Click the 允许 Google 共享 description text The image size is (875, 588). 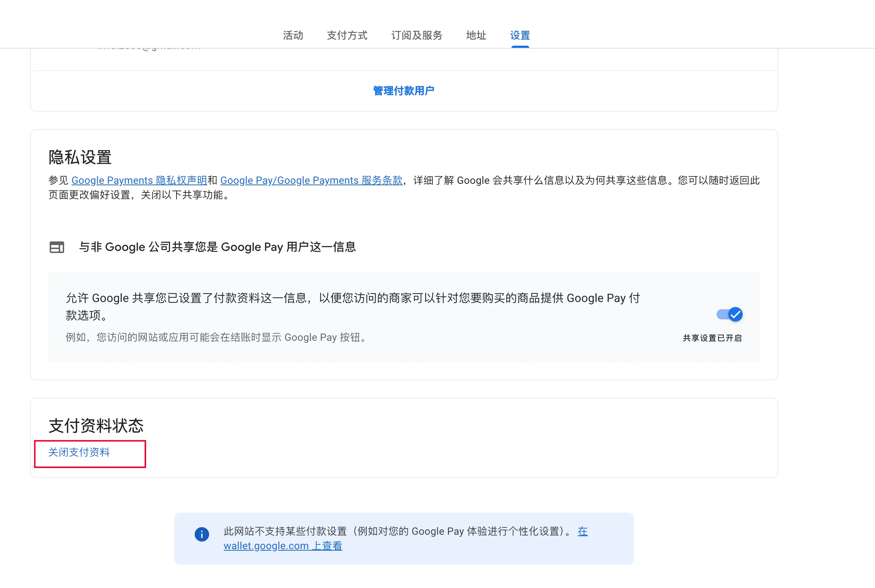(x=353, y=307)
